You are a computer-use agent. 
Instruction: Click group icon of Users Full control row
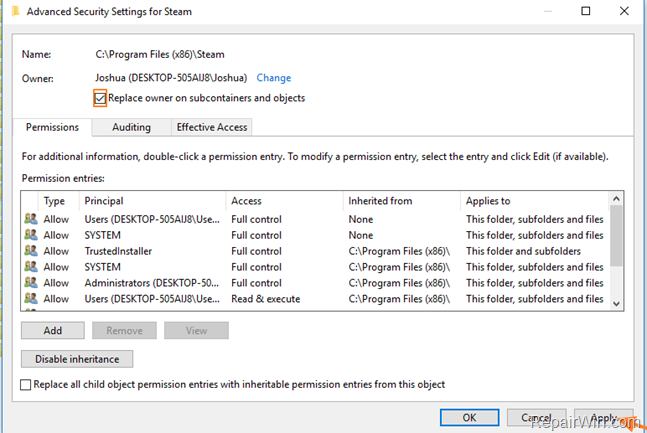[x=31, y=219]
